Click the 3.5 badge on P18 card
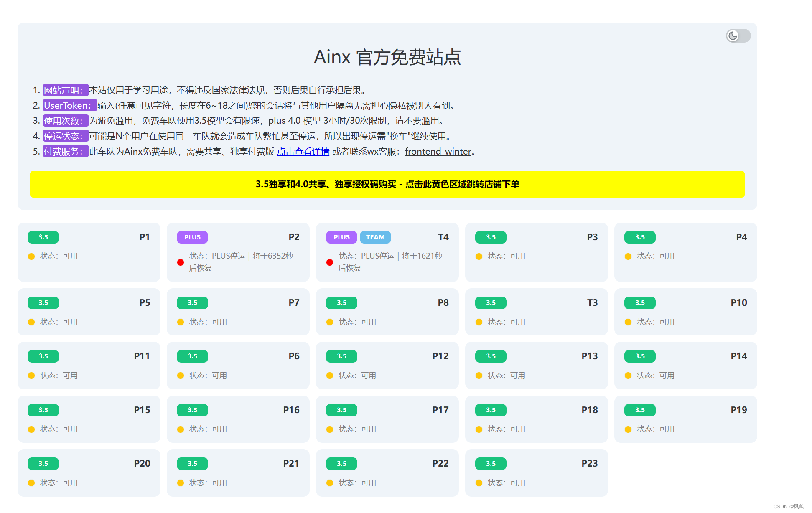The width and height of the screenshot is (812, 513). click(491, 410)
